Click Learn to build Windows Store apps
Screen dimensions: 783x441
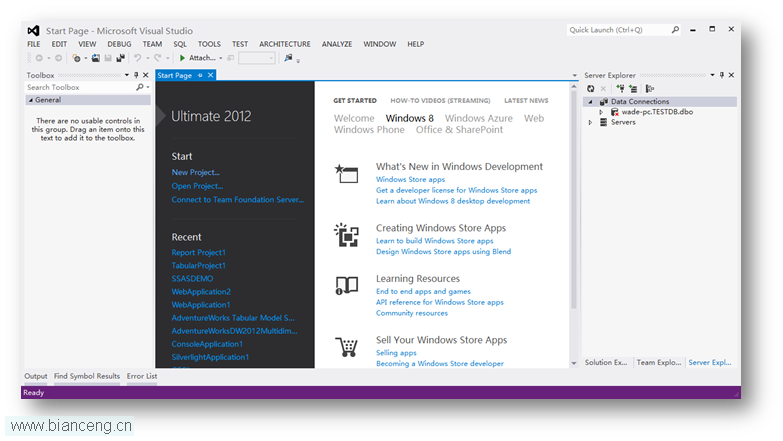(434, 241)
